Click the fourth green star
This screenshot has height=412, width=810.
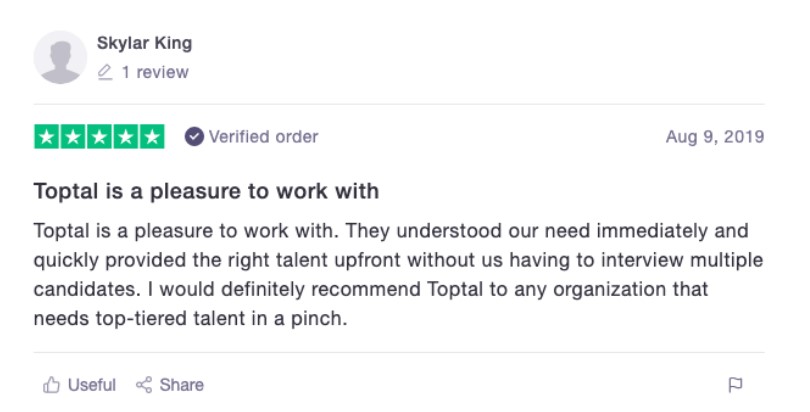pyautogui.click(x=126, y=137)
